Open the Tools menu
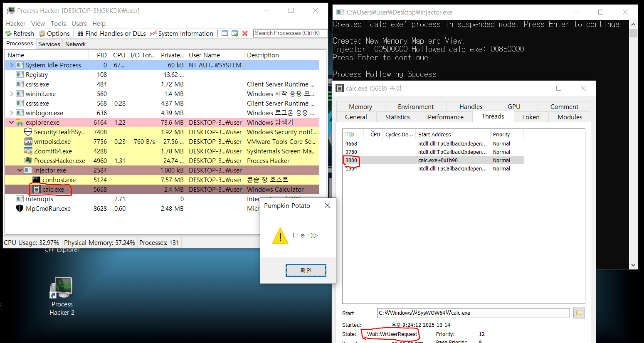This screenshot has width=644, height=343. (58, 23)
